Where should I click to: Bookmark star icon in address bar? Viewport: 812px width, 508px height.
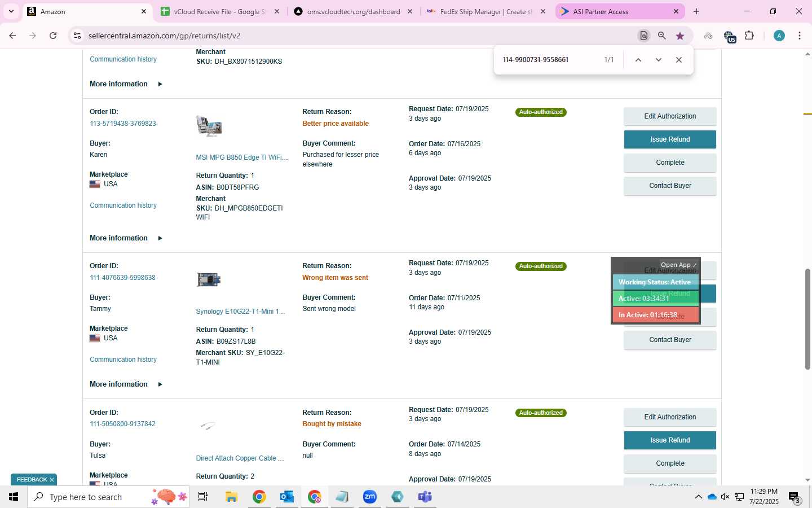point(680,36)
